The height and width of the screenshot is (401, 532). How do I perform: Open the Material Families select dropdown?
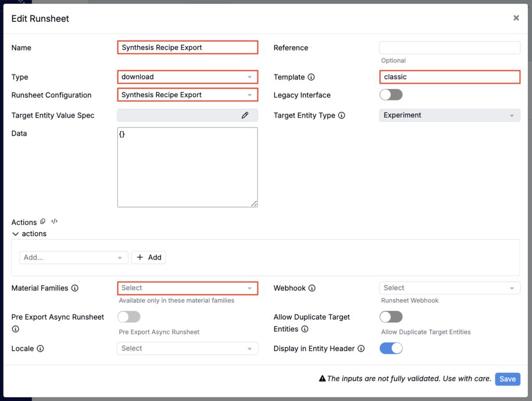tap(188, 288)
